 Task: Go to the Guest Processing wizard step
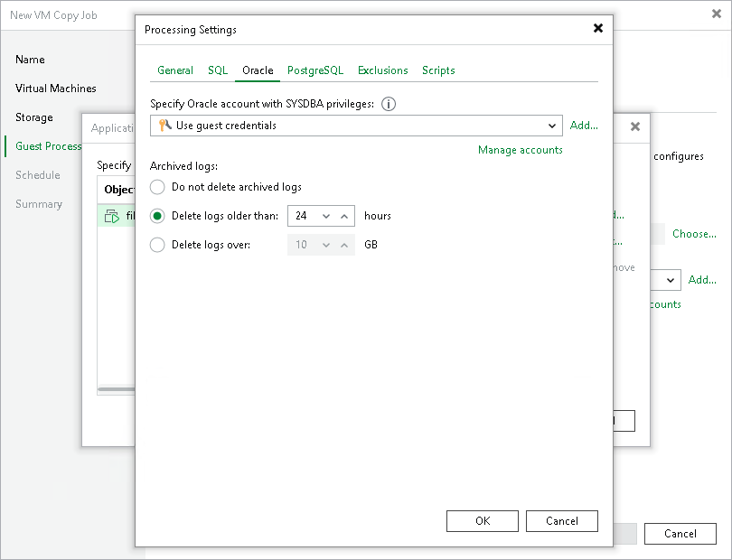(x=48, y=146)
